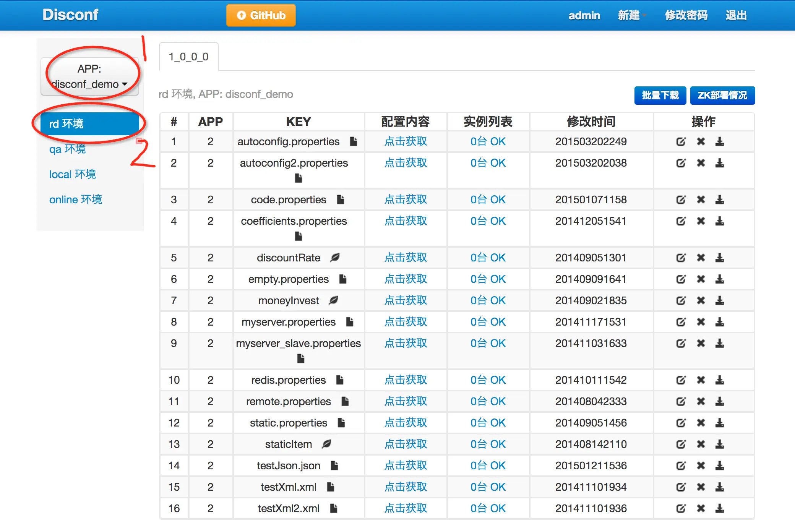Click the 批量下载 button
Image resolution: width=795 pixels, height=532 pixels.
pos(660,95)
